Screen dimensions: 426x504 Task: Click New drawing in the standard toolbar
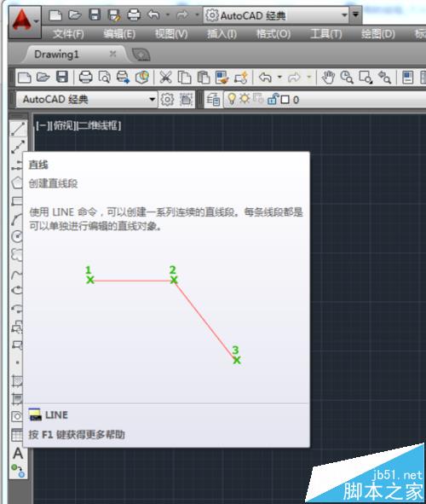25,78
